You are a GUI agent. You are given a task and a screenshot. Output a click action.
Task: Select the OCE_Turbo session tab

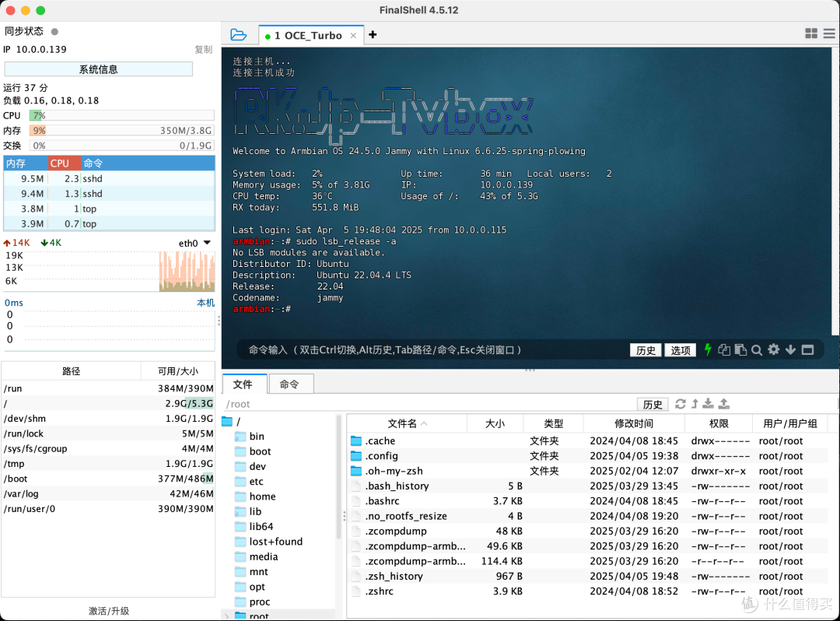308,35
